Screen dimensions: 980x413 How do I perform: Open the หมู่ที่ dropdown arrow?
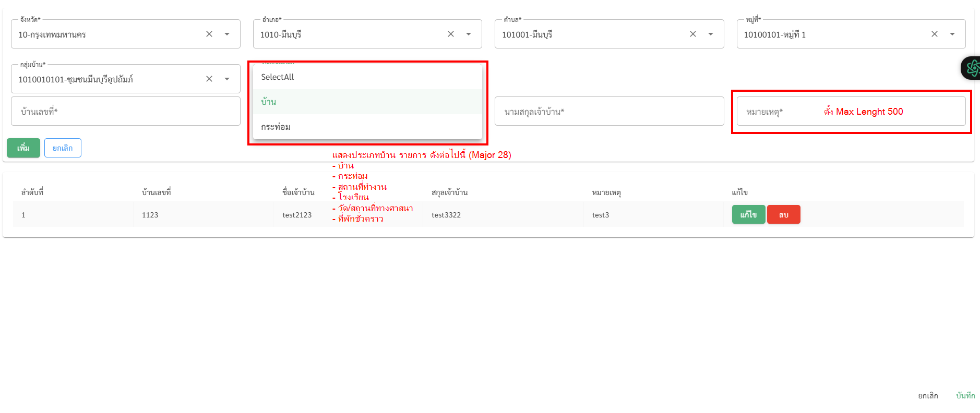(952, 34)
